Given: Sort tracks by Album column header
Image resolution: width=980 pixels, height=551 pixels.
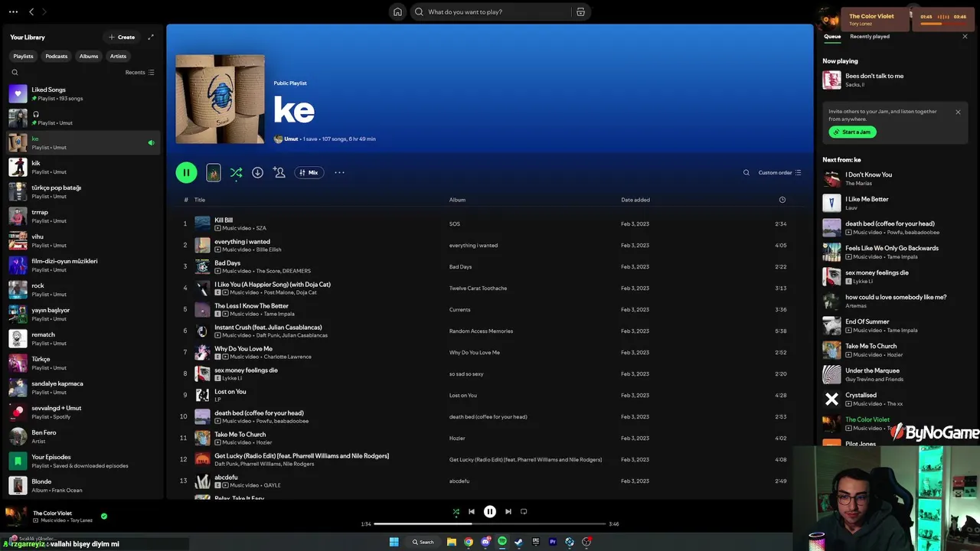Looking at the screenshot, I should tap(457, 200).
